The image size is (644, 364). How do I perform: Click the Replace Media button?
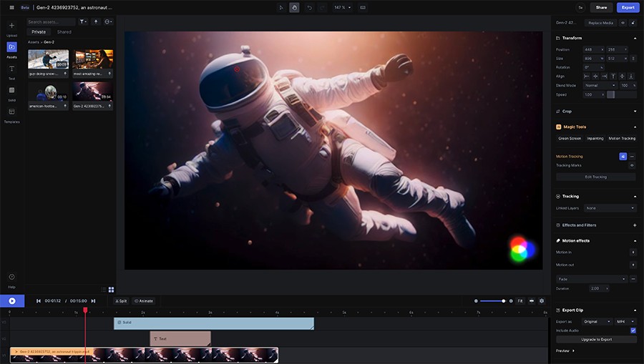[x=600, y=23]
